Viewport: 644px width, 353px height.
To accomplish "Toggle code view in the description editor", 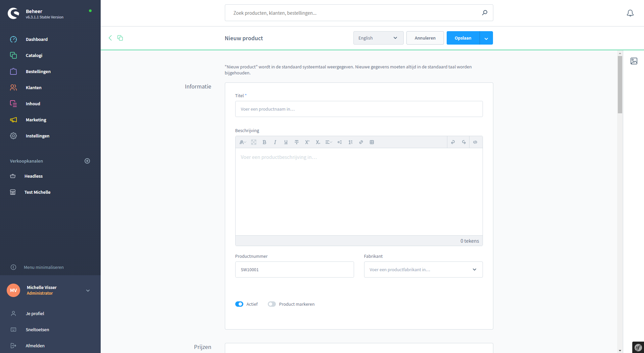I will point(475,142).
